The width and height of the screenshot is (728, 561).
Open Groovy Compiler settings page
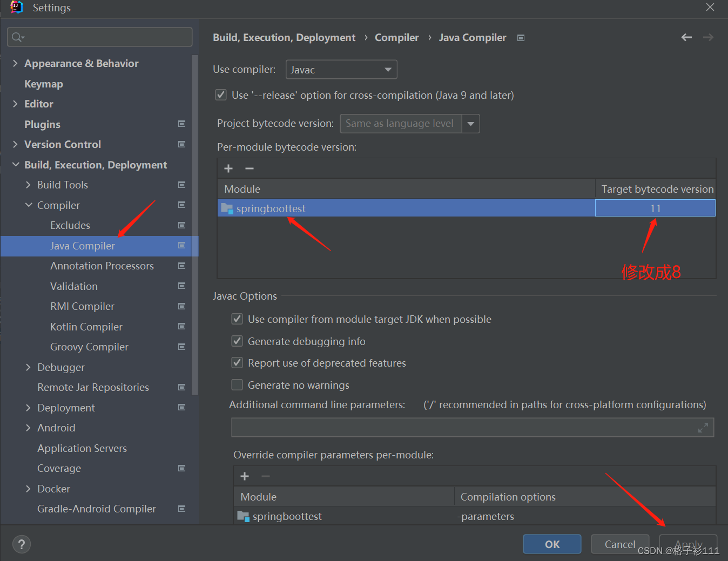click(x=89, y=347)
